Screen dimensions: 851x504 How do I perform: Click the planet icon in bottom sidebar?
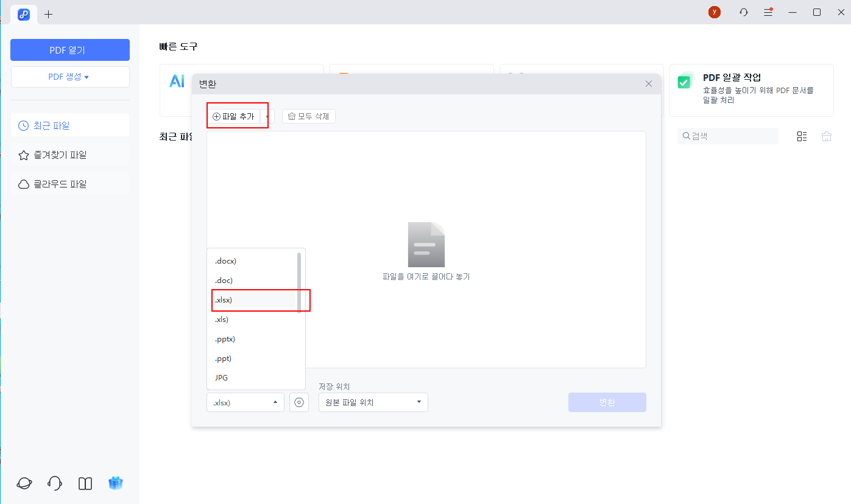(x=24, y=483)
